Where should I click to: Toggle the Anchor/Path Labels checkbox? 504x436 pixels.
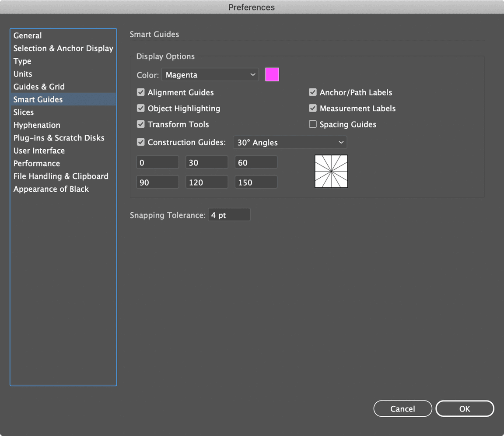pyautogui.click(x=313, y=92)
